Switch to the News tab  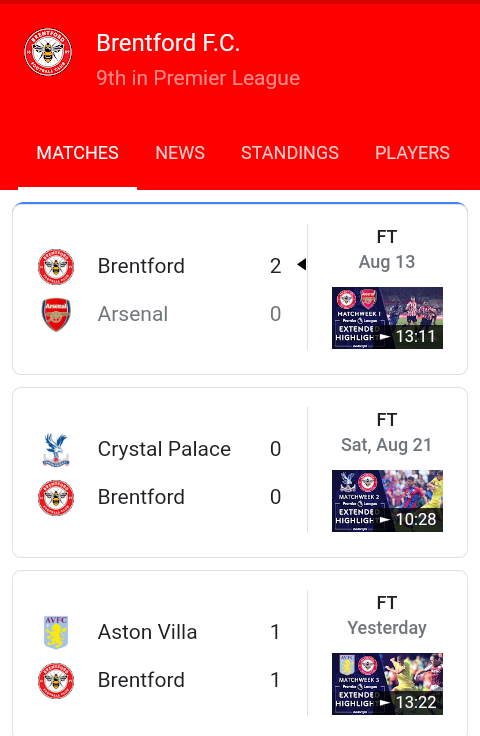click(180, 153)
